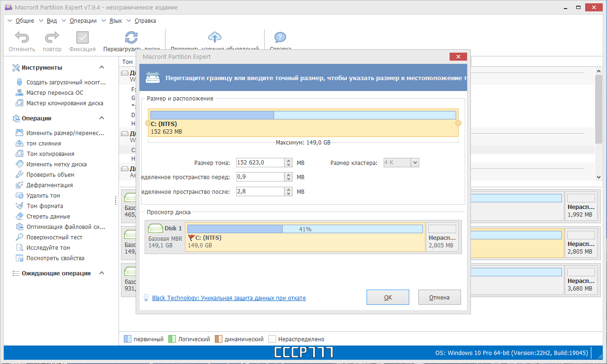Click the Размер тома input field

[x=260, y=163]
